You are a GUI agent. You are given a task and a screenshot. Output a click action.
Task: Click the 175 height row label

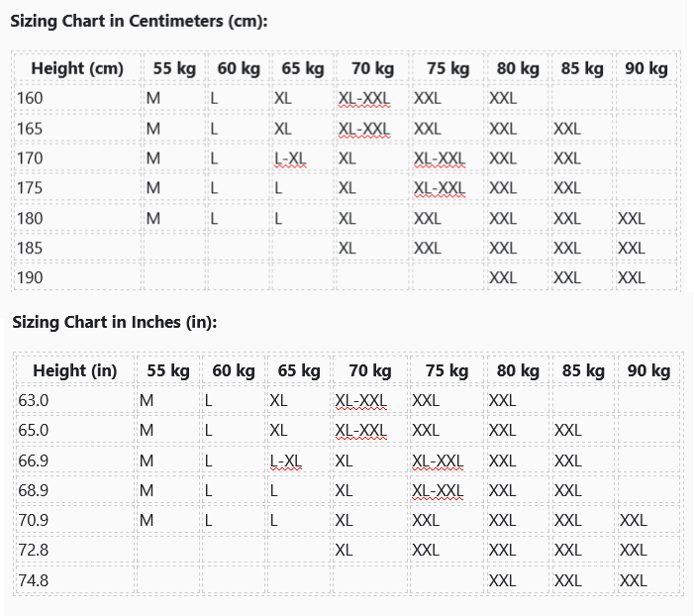tap(30, 187)
